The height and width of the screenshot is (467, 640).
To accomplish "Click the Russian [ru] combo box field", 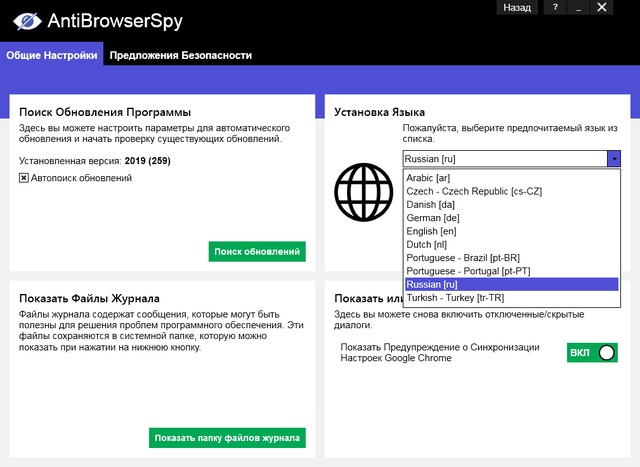I will 505,158.
